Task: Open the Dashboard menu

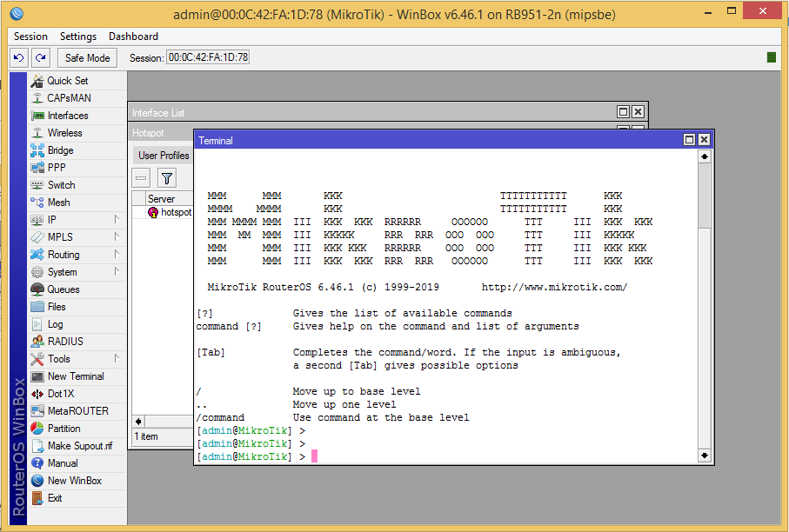Action: pyautogui.click(x=133, y=37)
